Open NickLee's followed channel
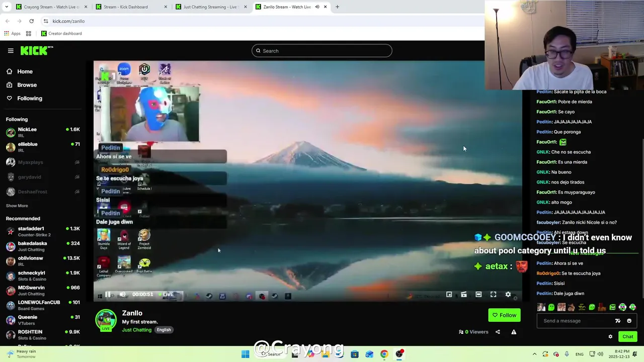 pyautogui.click(x=43, y=132)
